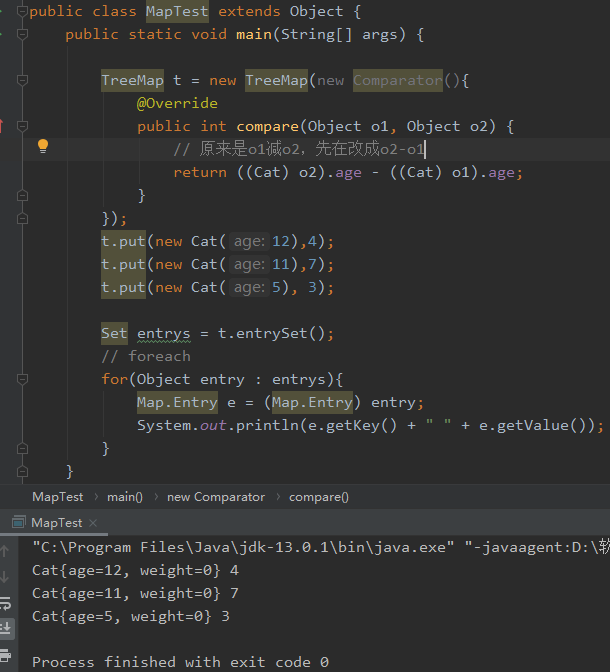
Task: Click the Set type on entrys line
Action: 114,333
